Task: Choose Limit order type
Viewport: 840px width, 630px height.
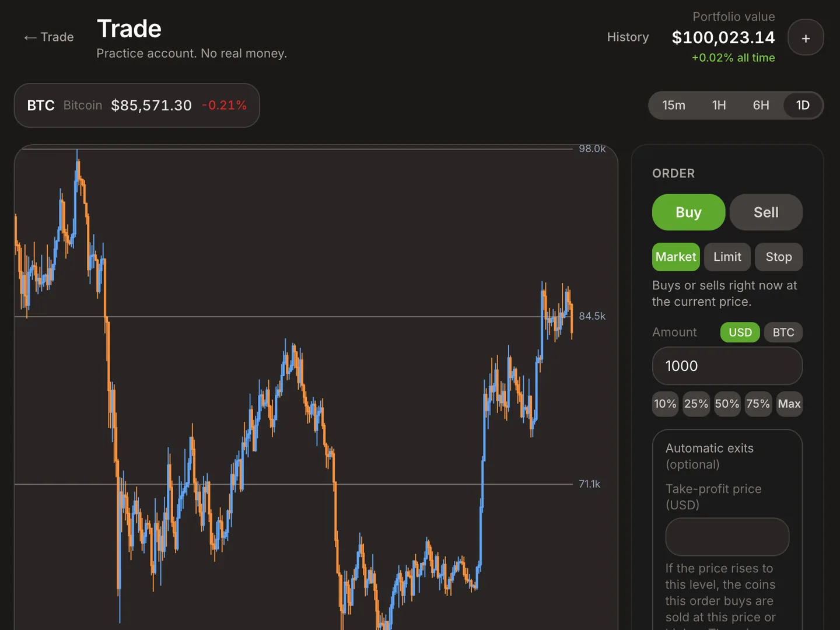Action: 727,257
